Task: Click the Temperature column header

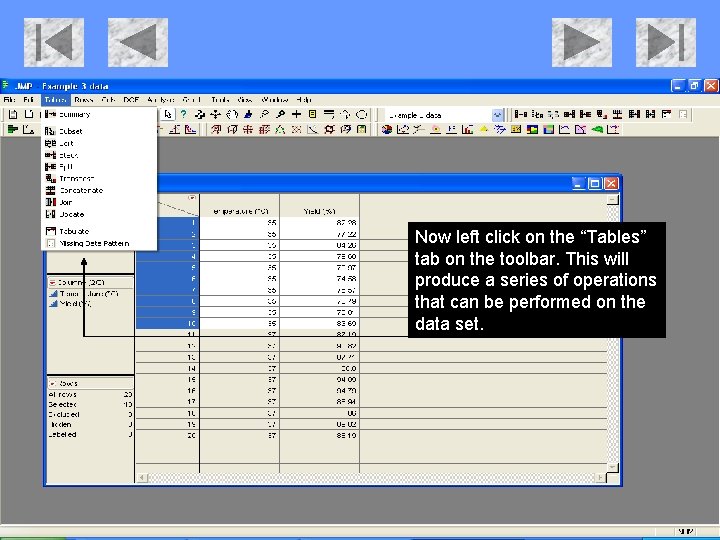Action: pos(240,211)
